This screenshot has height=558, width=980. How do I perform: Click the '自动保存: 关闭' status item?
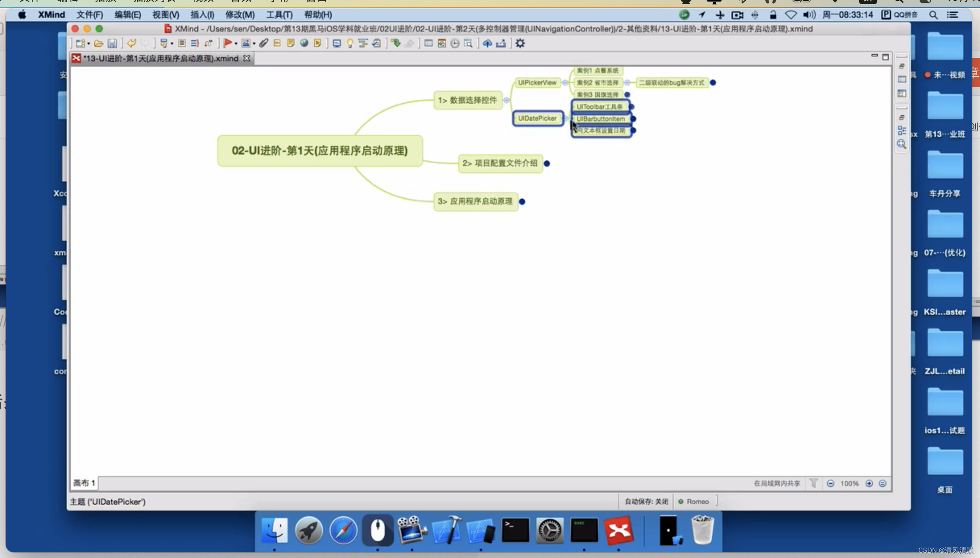tap(646, 501)
